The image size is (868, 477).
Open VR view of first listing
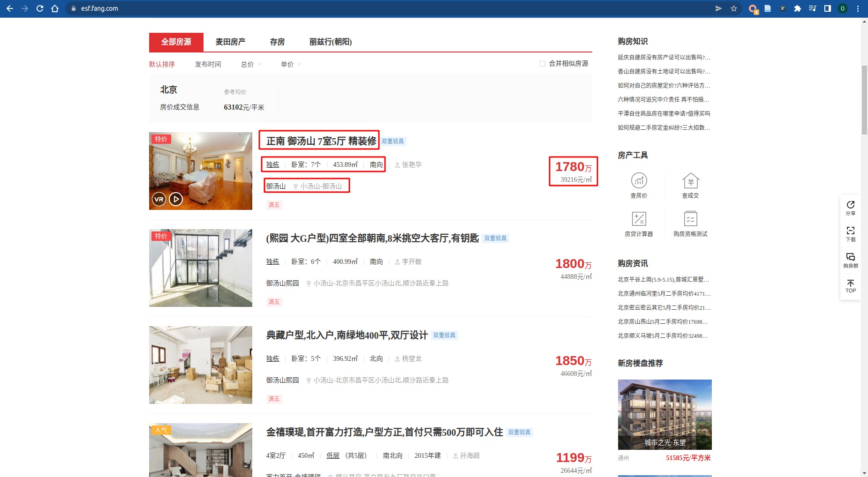pos(159,199)
